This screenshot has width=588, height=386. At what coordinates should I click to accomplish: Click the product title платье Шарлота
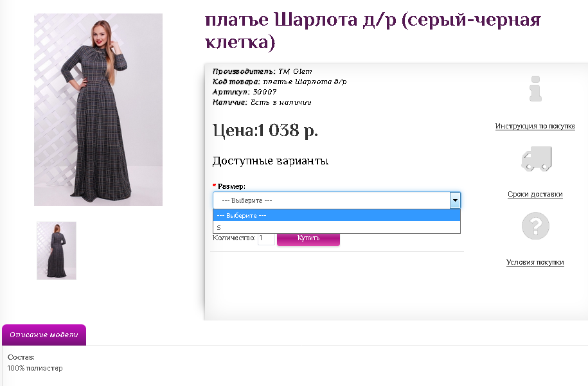tap(373, 30)
